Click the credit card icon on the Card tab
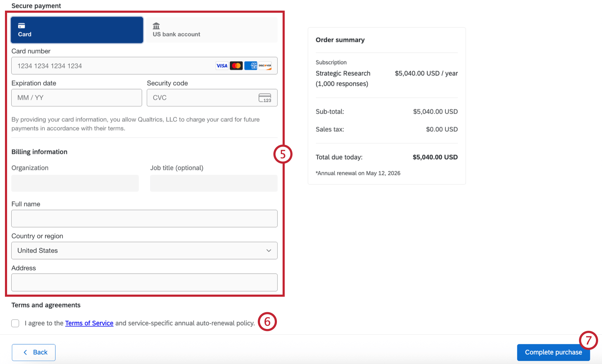The width and height of the screenshot is (602, 364). (x=22, y=25)
